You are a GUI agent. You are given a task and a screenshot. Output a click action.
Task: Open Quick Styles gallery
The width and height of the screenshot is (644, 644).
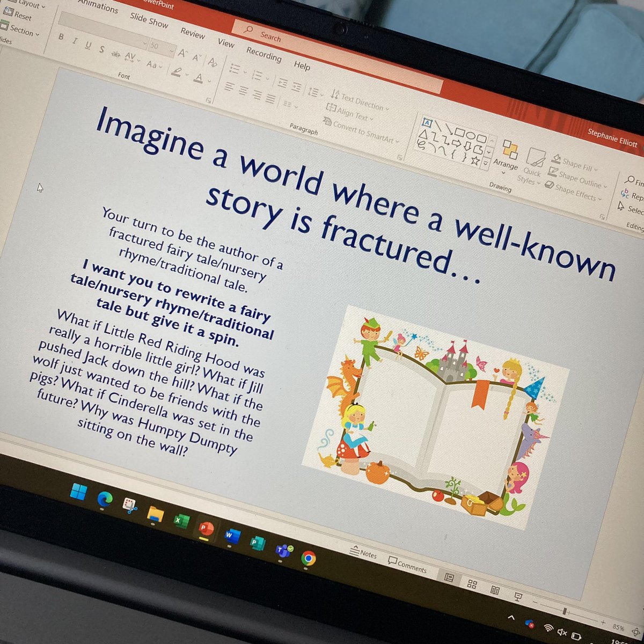click(531, 166)
